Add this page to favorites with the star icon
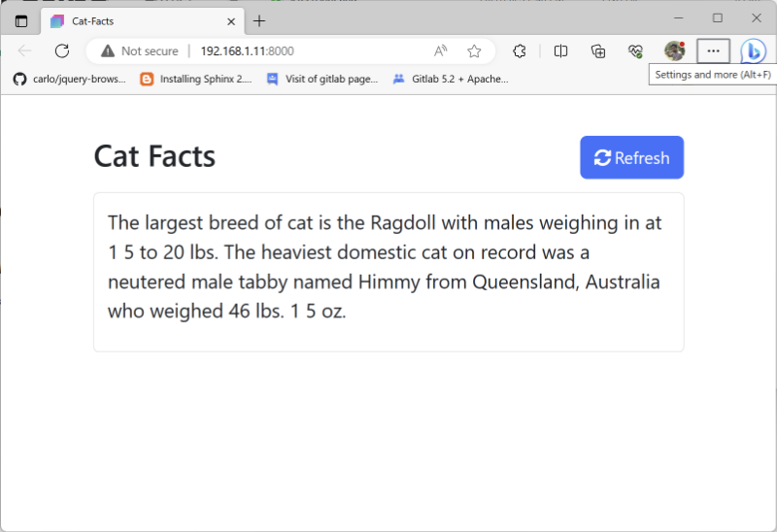Screen dimensions: 777x532 pos(474,51)
